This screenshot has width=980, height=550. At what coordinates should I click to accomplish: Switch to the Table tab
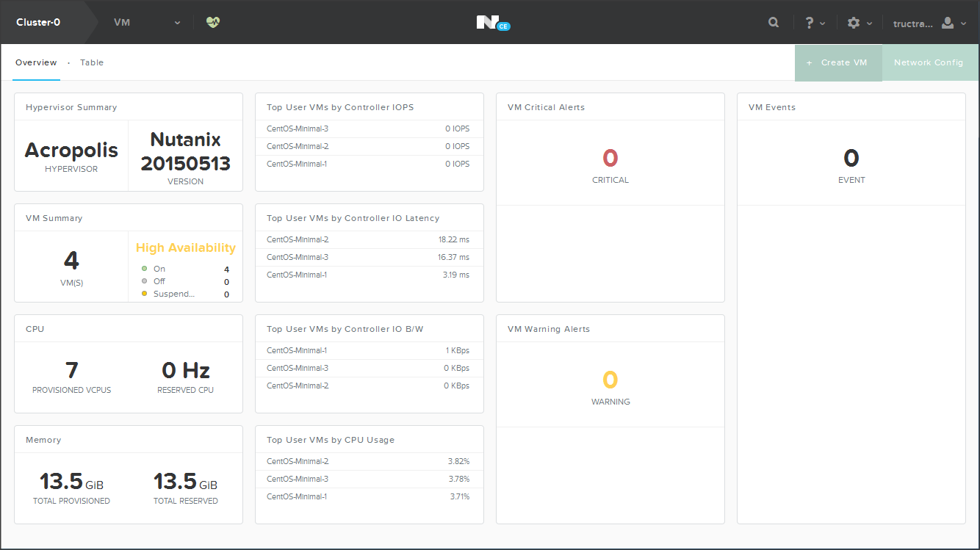tap(92, 62)
